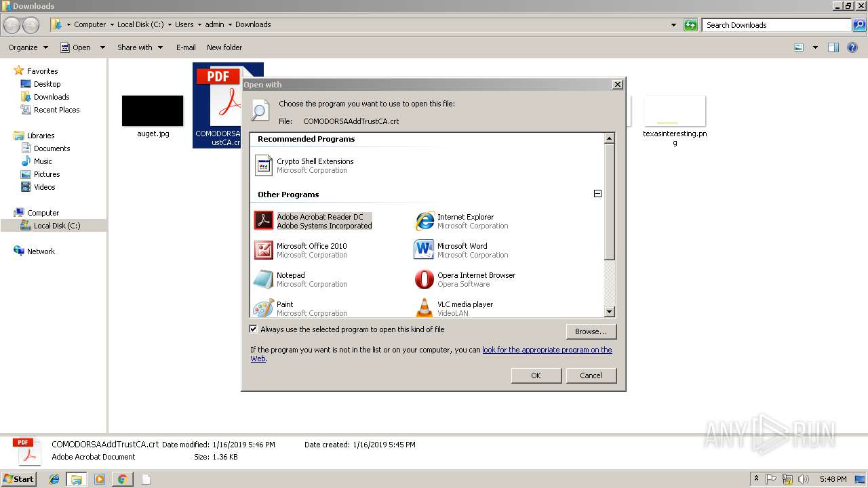
Task: Open Network in navigation pane
Action: (x=41, y=251)
